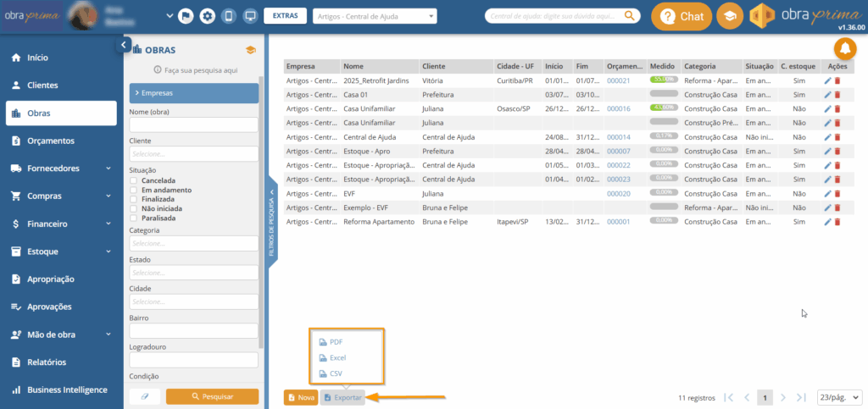Click the EXTRAS button
The height and width of the screenshot is (409, 868).
[285, 16]
